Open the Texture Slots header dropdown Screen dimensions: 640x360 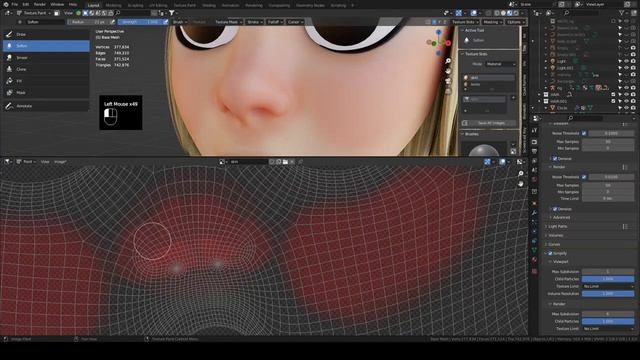[465, 22]
